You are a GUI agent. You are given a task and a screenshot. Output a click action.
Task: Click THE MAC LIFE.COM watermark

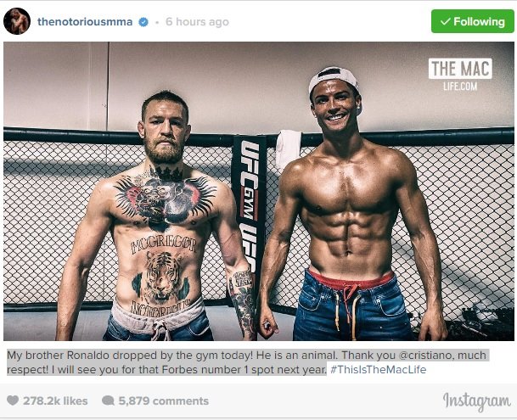tap(460, 76)
